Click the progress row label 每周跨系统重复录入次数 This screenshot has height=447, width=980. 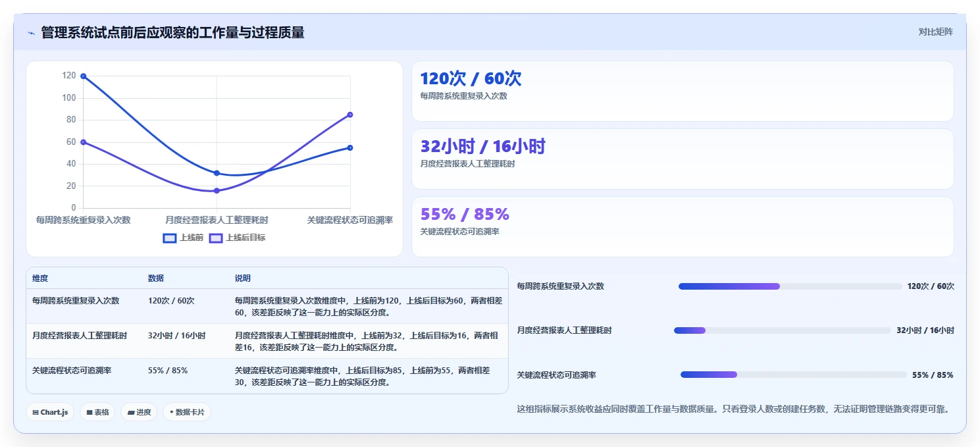pyautogui.click(x=561, y=286)
